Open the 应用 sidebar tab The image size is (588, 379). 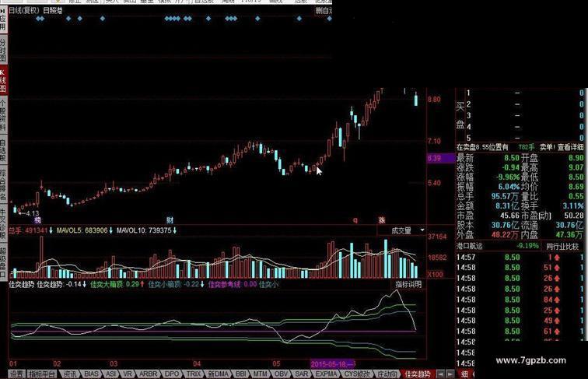(x=3, y=19)
